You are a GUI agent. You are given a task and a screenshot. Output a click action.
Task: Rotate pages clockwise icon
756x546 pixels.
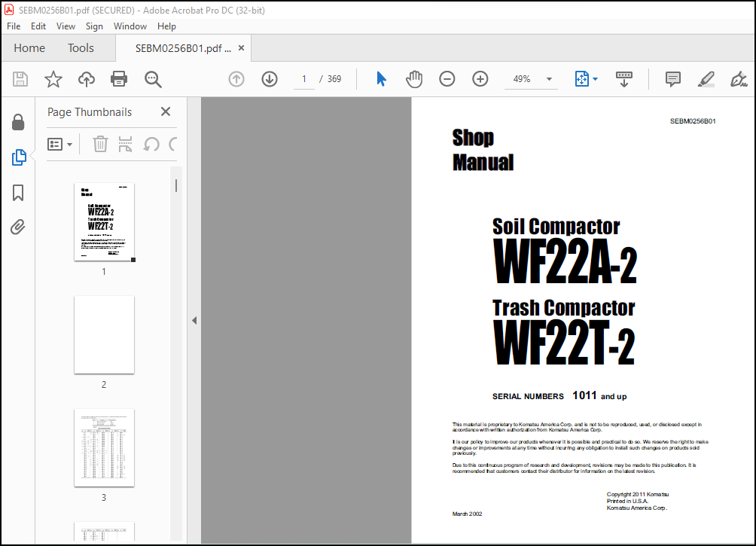tap(173, 144)
